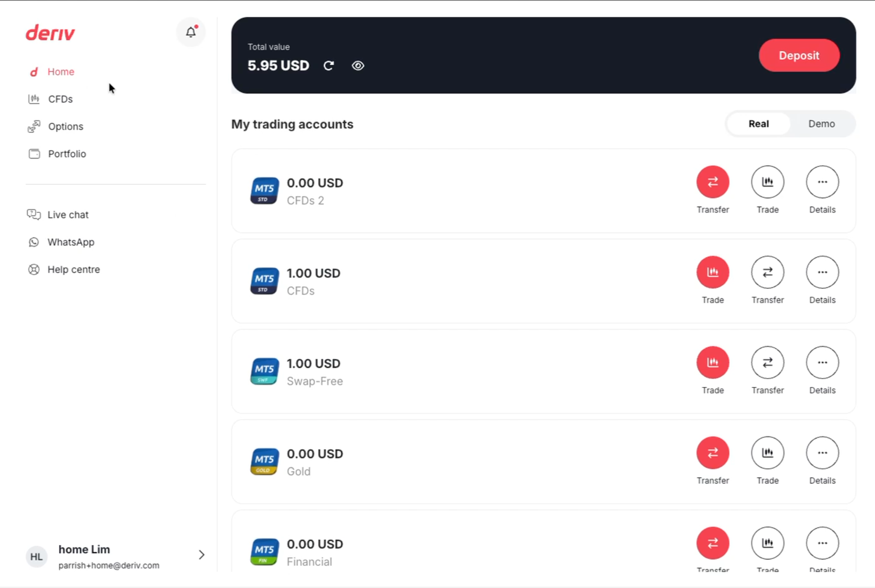Expand the home Lim profile chevron

tap(201, 555)
